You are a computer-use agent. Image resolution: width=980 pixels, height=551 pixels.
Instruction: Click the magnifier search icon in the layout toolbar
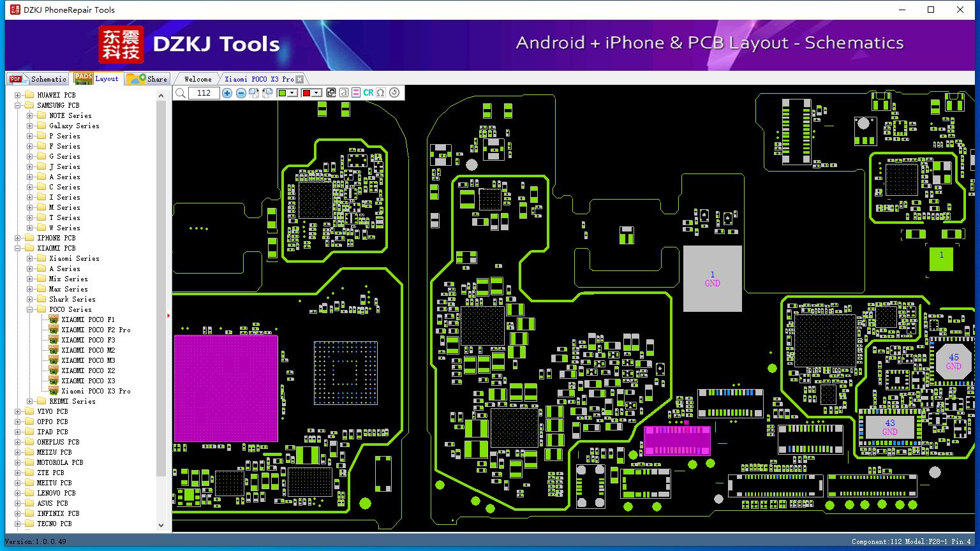tap(181, 93)
